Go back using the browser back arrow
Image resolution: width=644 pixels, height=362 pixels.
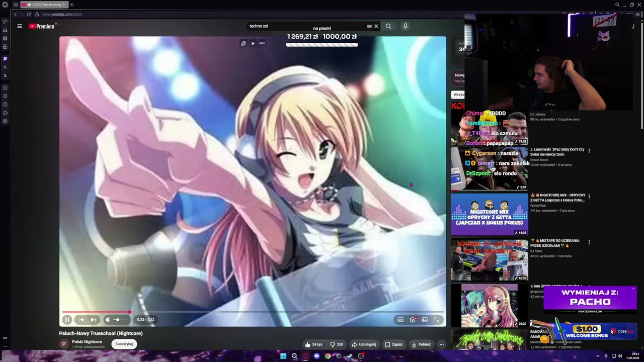pyautogui.click(x=15, y=14)
